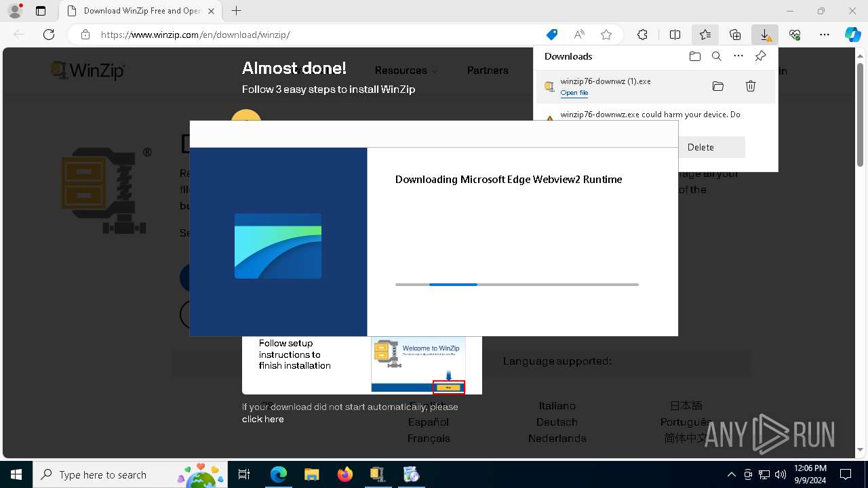Viewport: 868px width, 488px height.
Task: Open Firefox from the taskbar
Action: 345,474
